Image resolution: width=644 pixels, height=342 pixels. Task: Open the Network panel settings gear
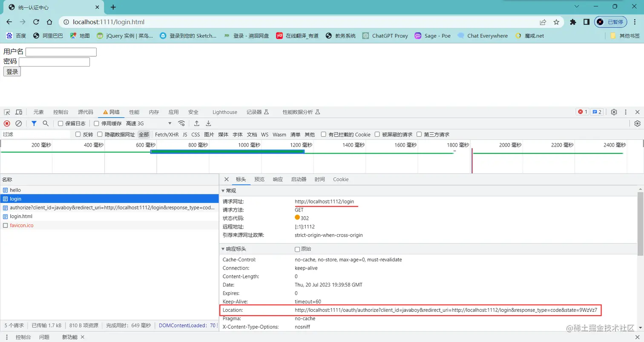click(x=637, y=123)
